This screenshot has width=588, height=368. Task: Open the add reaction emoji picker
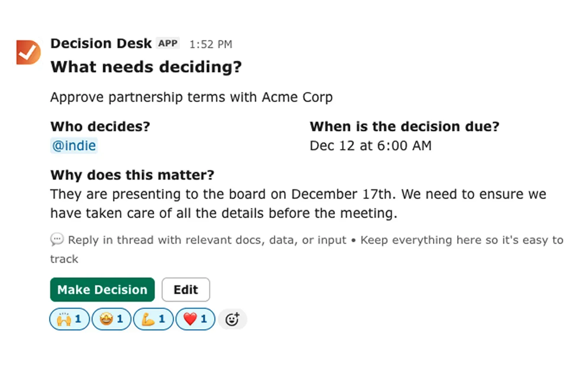click(233, 320)
